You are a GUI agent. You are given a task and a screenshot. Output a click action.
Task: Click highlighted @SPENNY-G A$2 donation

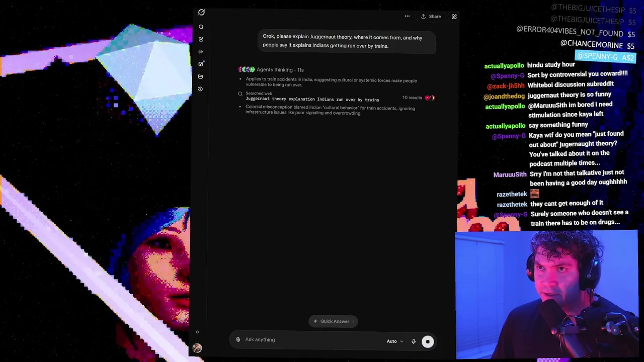[605, 57]
